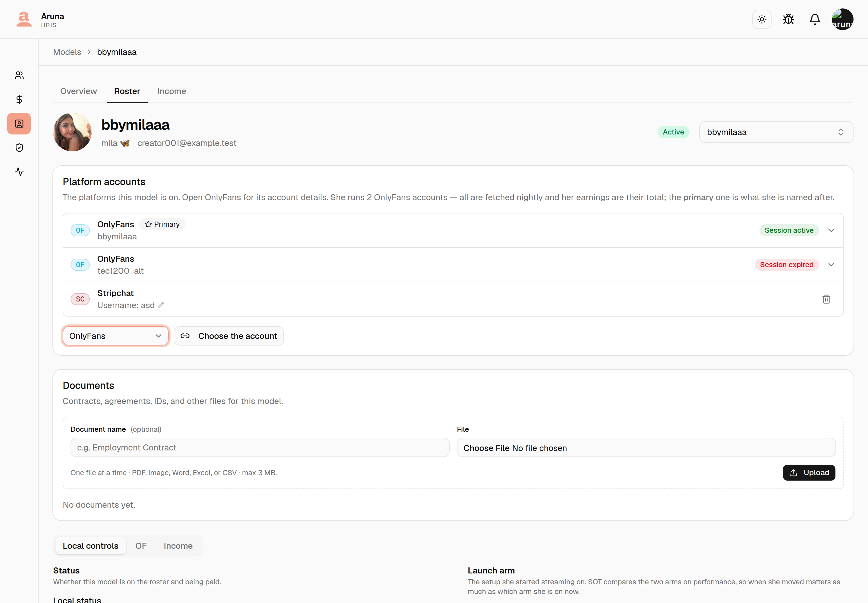Switch to the Overview tab
This screenshot has height=603, width=868.
(x=79, y=91)
